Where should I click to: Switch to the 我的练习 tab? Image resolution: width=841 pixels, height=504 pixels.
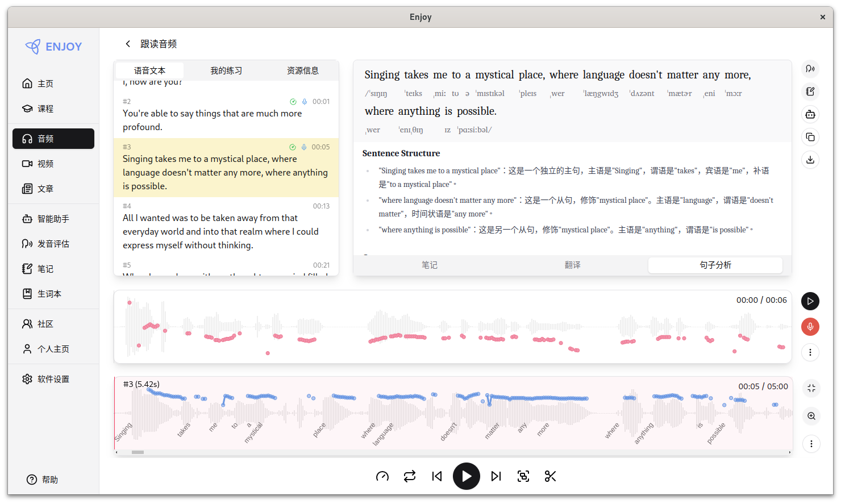(226, 70)
